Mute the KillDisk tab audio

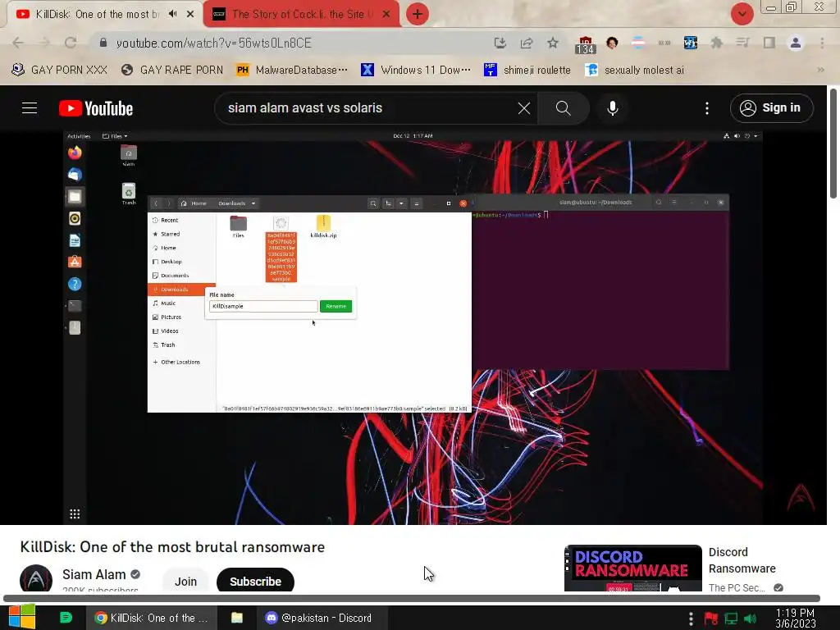point(172,14)
